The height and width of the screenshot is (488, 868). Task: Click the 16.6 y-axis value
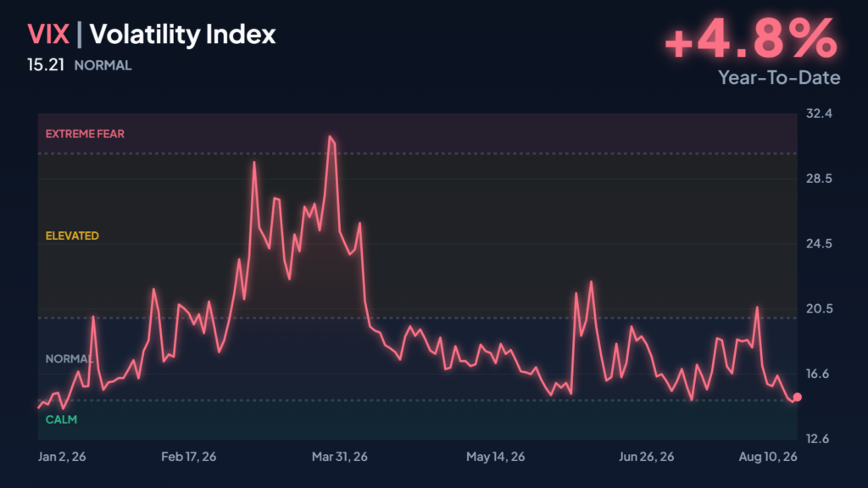pyautogui.click(x=818, y=374)
